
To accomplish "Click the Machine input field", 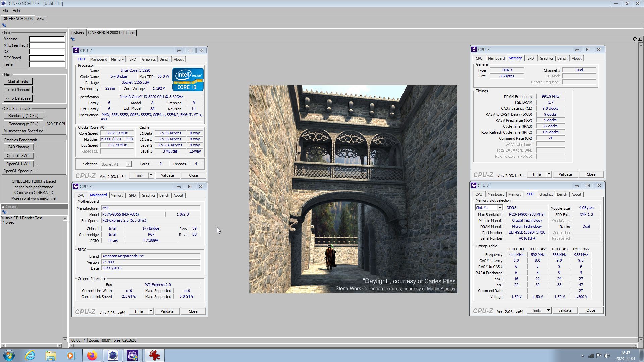I will (x=47, y=39).
